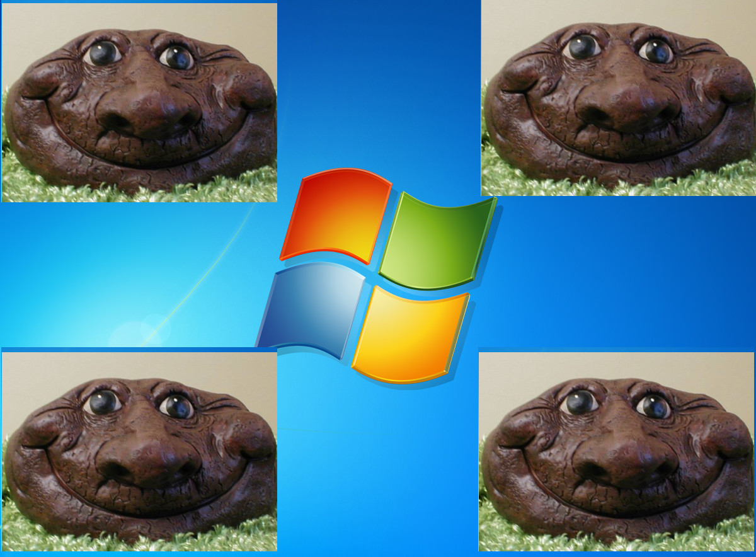Click the blue pane of the Windows logo

[x=311, y=310]
